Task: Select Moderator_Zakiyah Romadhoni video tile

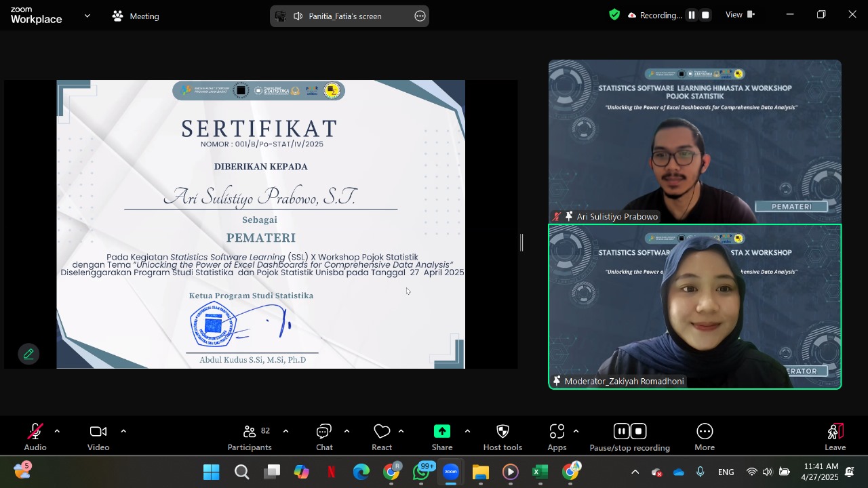Action: pos(695,306)
